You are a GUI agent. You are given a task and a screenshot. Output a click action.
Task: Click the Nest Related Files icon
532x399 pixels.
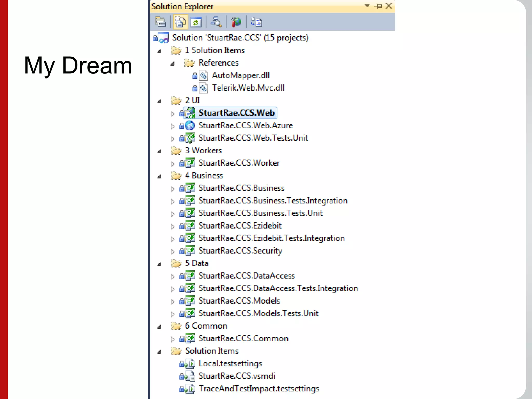click(256, 22)
